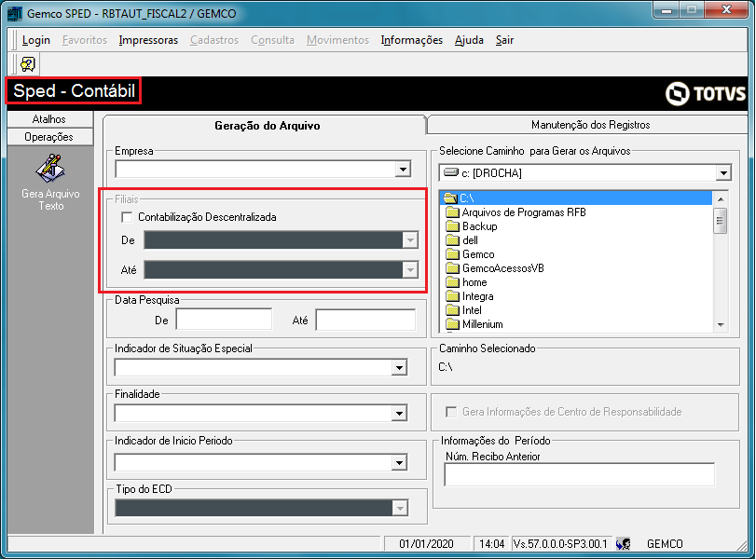Image resolution: width=756 pixels, height=560 pixels.
Task: Select the dell folder
Action: [470, 240]
